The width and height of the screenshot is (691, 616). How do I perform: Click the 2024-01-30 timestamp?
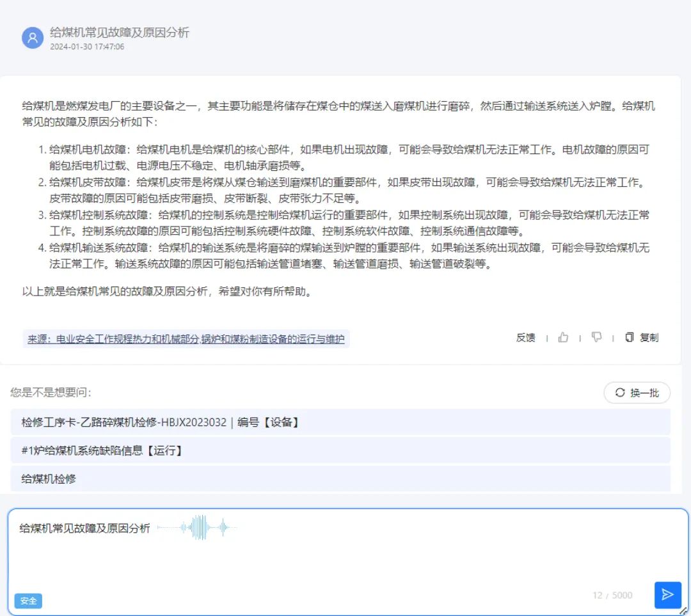point(87,47)
